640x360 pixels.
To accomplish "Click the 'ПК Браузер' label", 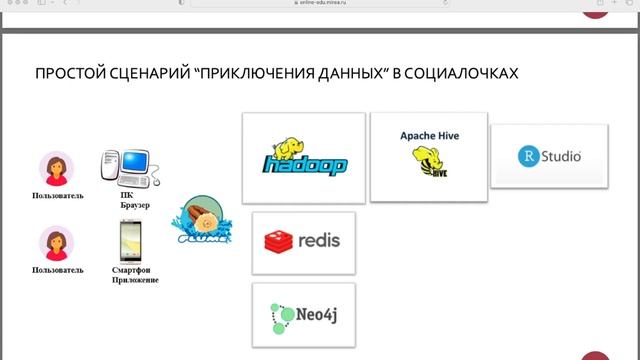I will click(135, 200).
